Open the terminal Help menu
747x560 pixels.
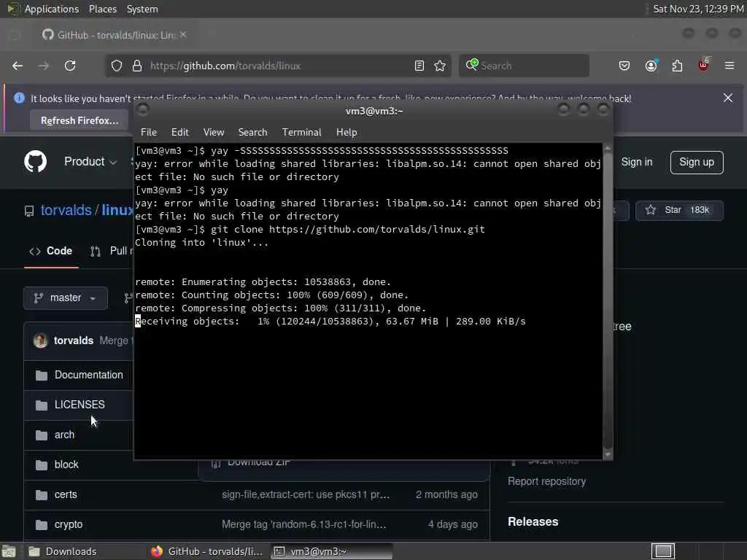click(347, 133)
